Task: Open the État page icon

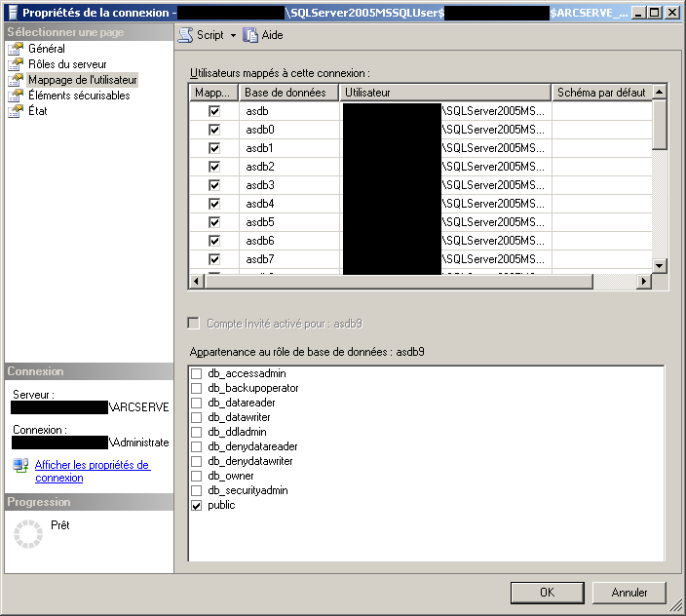Action: click(15, 111)
